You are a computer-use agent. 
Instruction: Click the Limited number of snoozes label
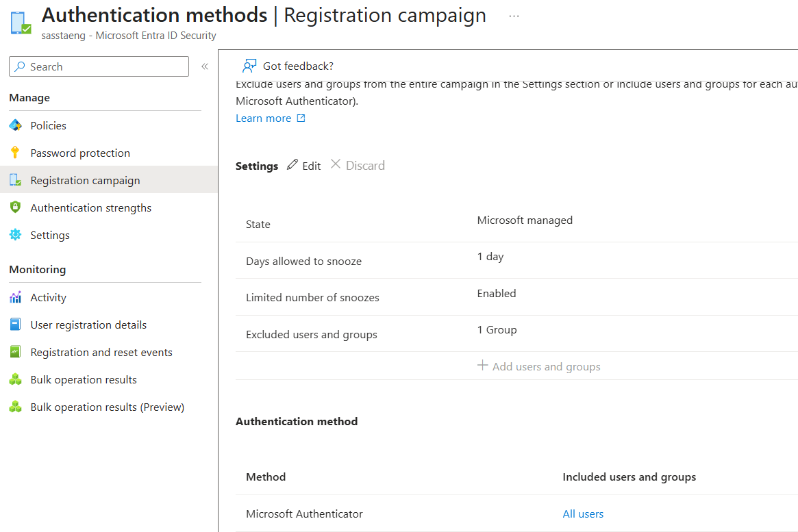pos(312,298)
